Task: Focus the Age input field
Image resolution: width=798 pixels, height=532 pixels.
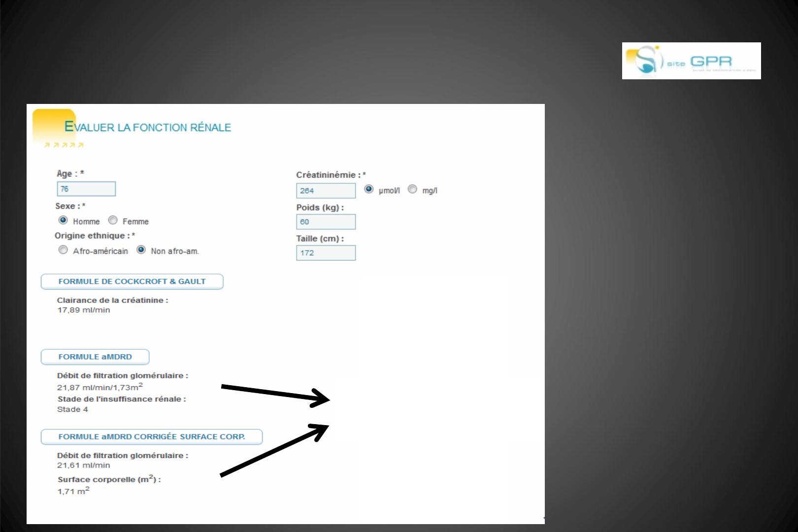Action: 86,189
